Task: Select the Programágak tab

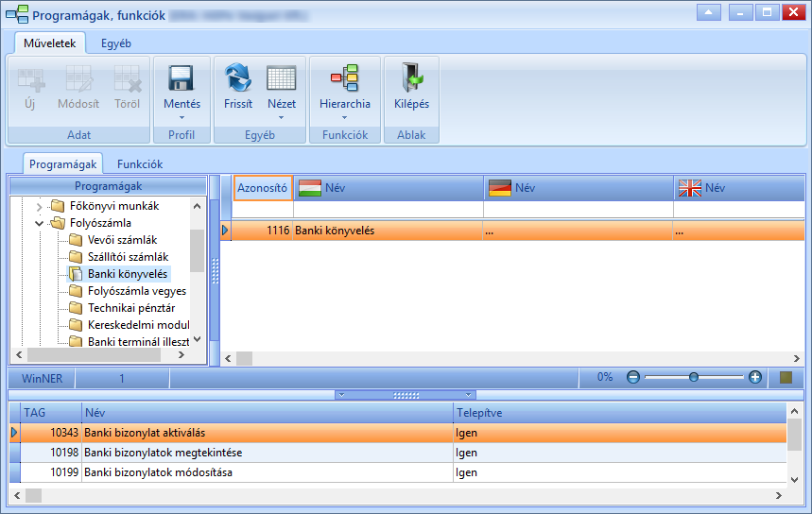Action: [62, 164]
